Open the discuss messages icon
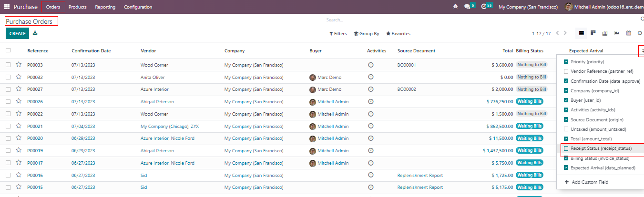This screenshot has width=644, height=197. click(467, 7)
